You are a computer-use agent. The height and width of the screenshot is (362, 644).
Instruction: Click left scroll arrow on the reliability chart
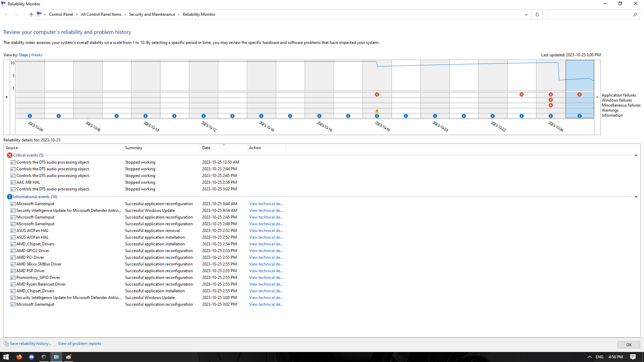pyautogui.click(x=6, y=97)
